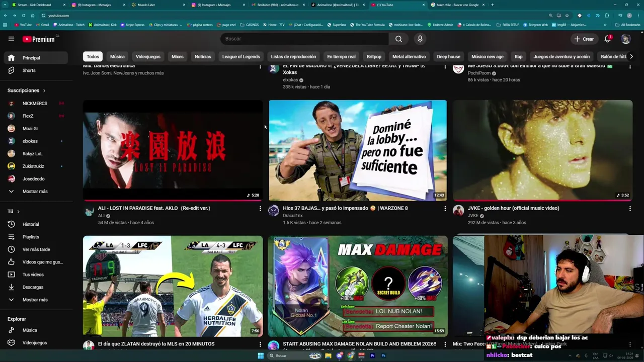The image size is (644, 362).
Task: Open Shorts from the sidebar
Action: point(36,70)
